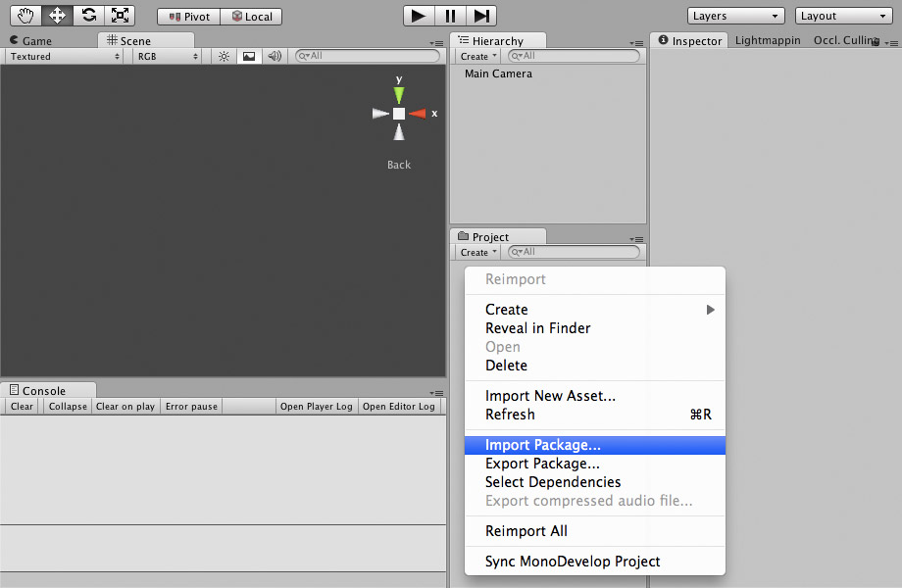Toggle scene lighting sun icon

coord(224,57)
